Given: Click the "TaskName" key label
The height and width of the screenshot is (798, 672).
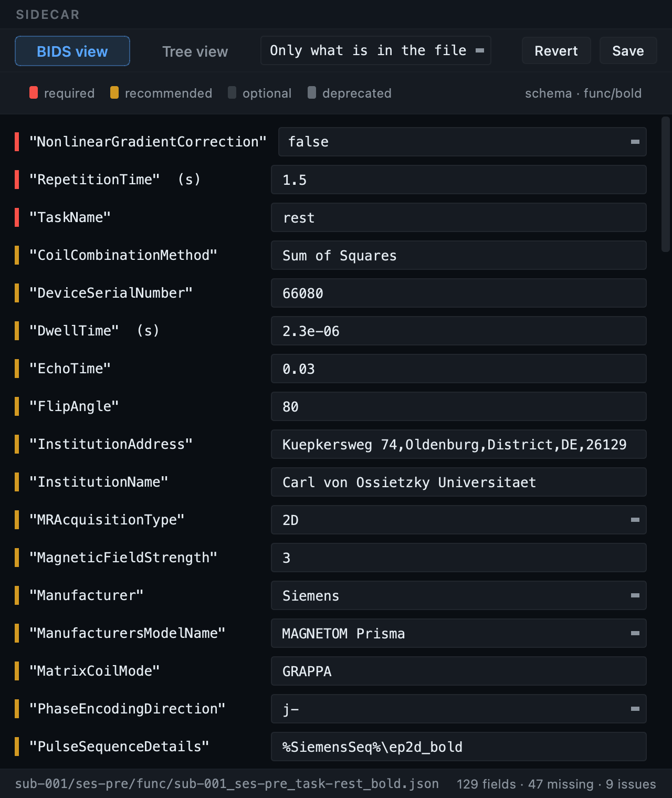Looking at the screenshot, I should point(70,217).
